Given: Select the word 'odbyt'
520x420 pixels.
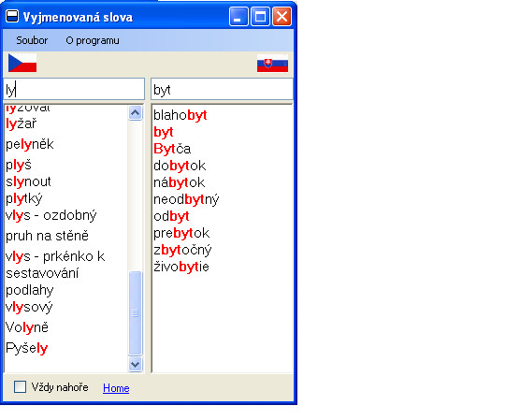Looking at the screenshot, I should 171,216.
